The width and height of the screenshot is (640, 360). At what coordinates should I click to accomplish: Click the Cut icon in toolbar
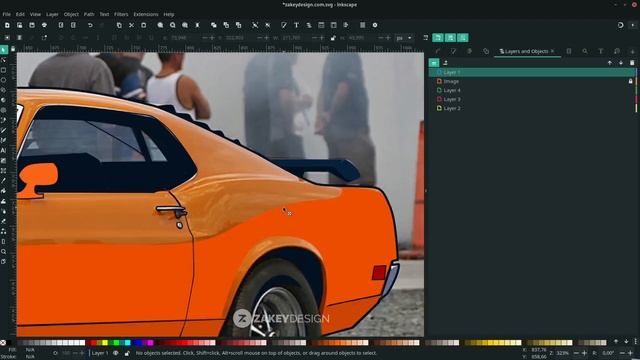tap(131, 25)
